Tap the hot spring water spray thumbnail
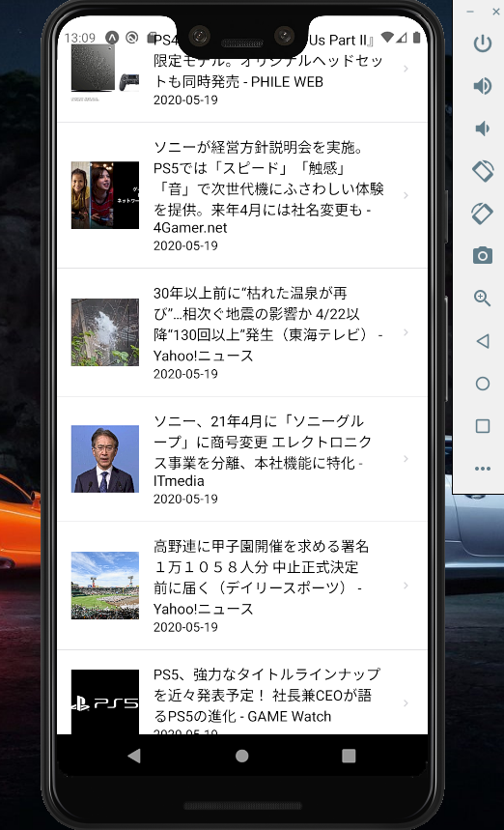The width and height of the screenshot is (504, 830). click(x=105, y=332)
